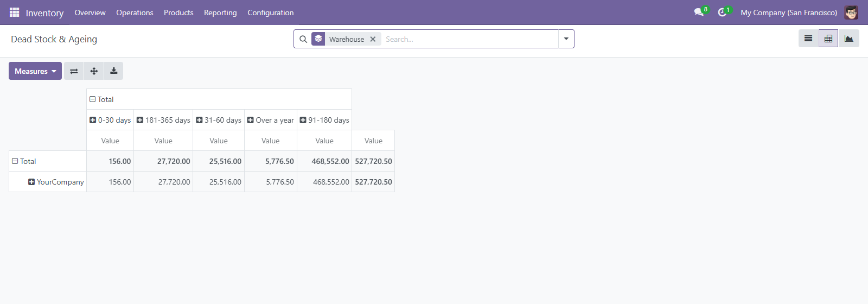Screen dimensions: 868x304
Task: Click the 27,720.00 cell in the YourCompany row
Action: pyautogui.click(x=163, y=182)
